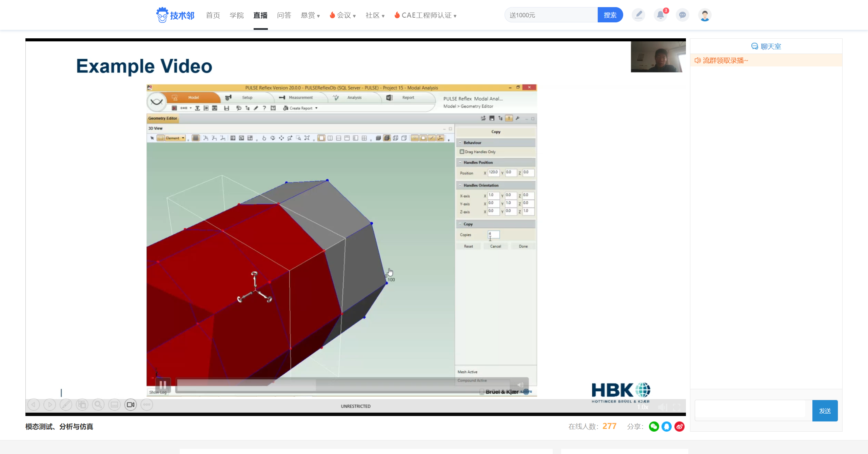Enter fullscreen on the live stream player
Image resolution: width=868 pixels, height=454 pixels.
[x=677, y=407]
